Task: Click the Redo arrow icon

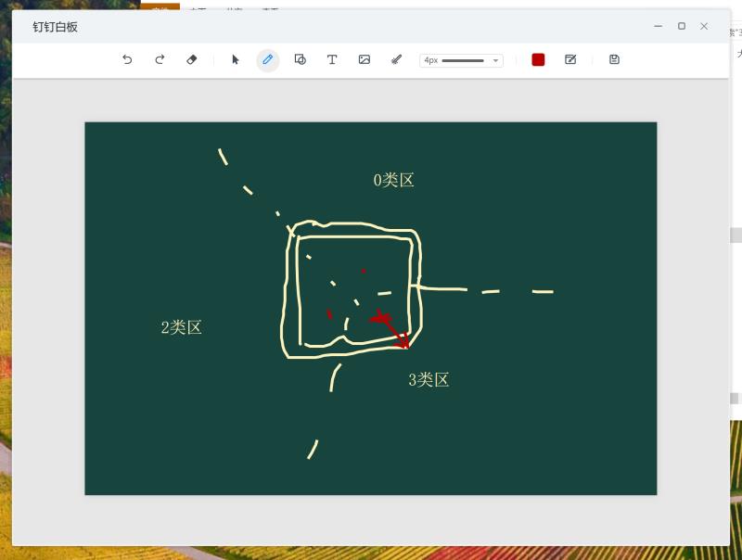Action: point(160,59)
